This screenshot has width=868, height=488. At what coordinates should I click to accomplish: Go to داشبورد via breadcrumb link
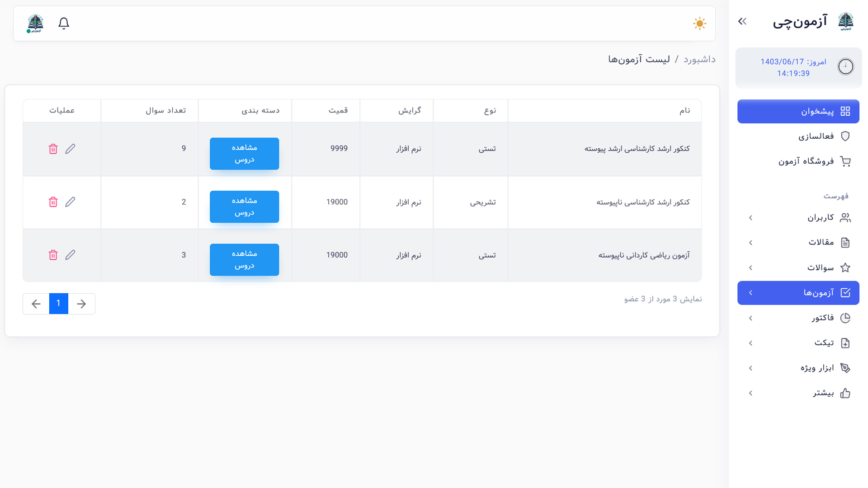(x=699, y=59)
